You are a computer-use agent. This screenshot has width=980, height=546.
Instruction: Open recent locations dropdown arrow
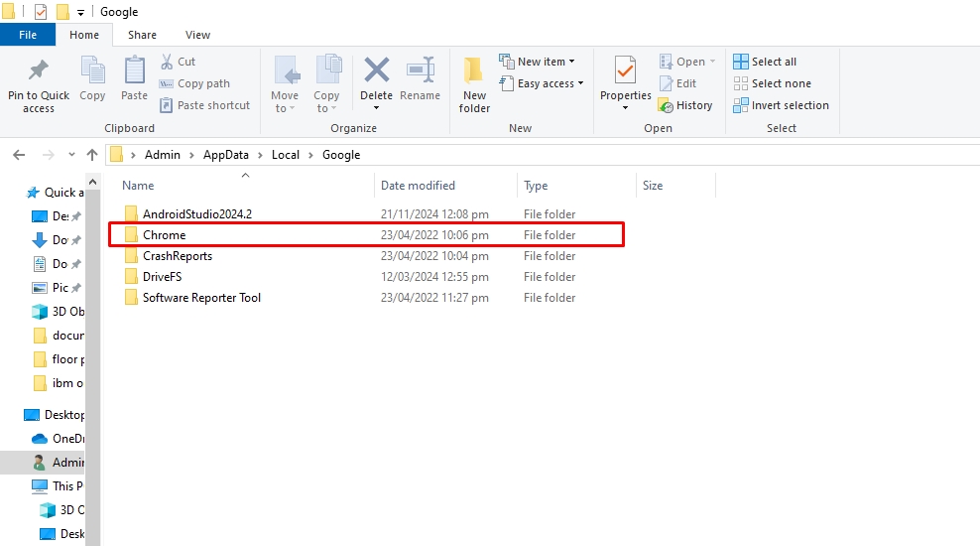click(71, 155)
